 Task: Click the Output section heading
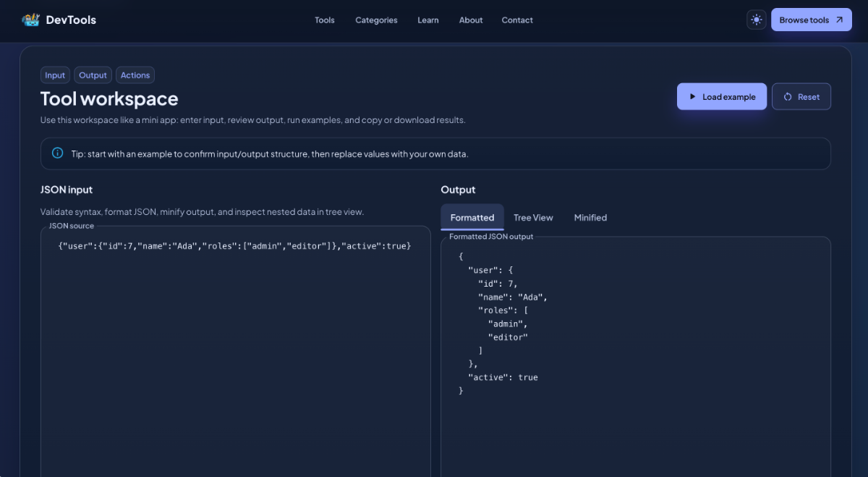tap(459, 190)
